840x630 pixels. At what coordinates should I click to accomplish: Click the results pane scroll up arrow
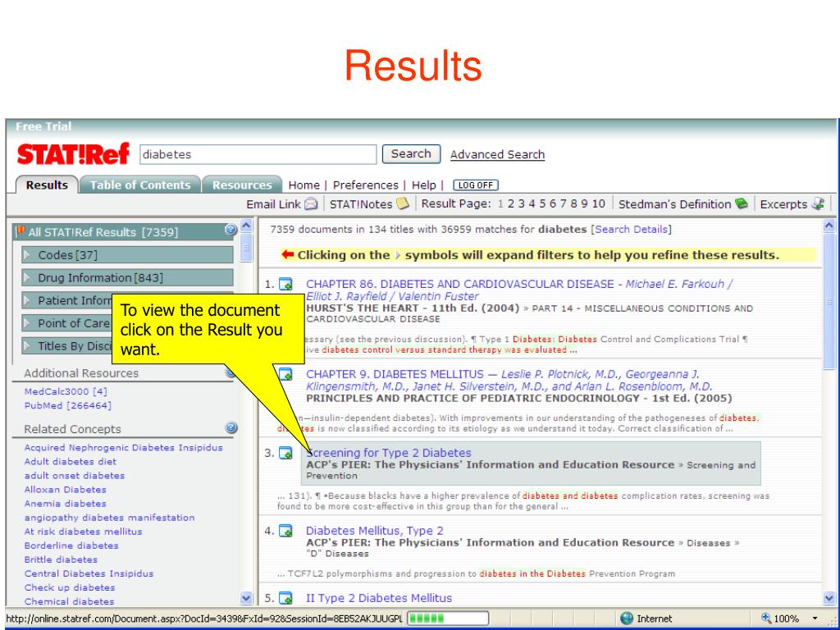829,226
